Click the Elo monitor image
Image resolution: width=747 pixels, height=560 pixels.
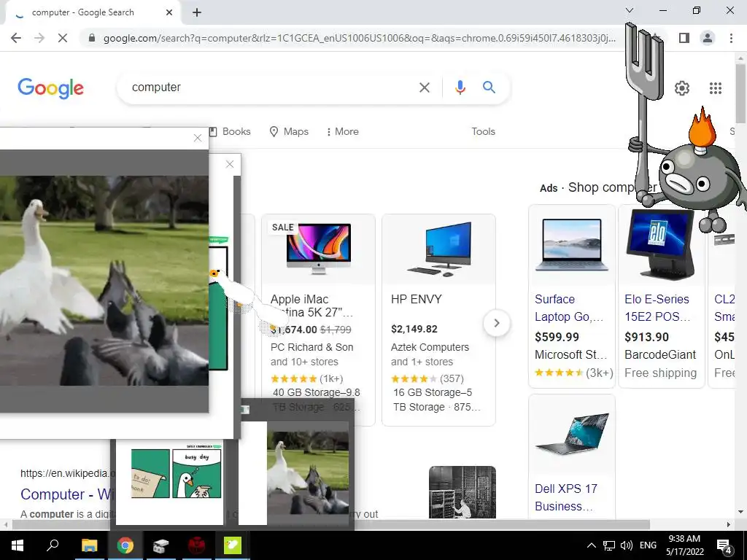click(x=661, y=244)
